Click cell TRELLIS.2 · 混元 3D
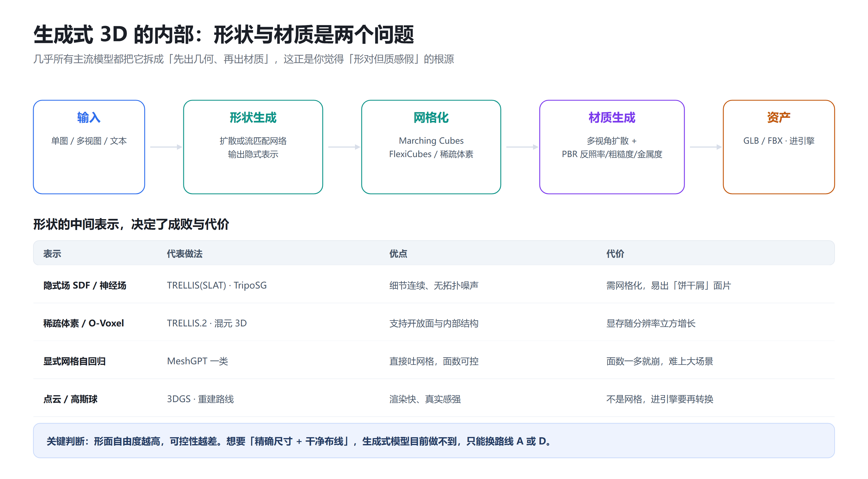 [x=206, y=323]
